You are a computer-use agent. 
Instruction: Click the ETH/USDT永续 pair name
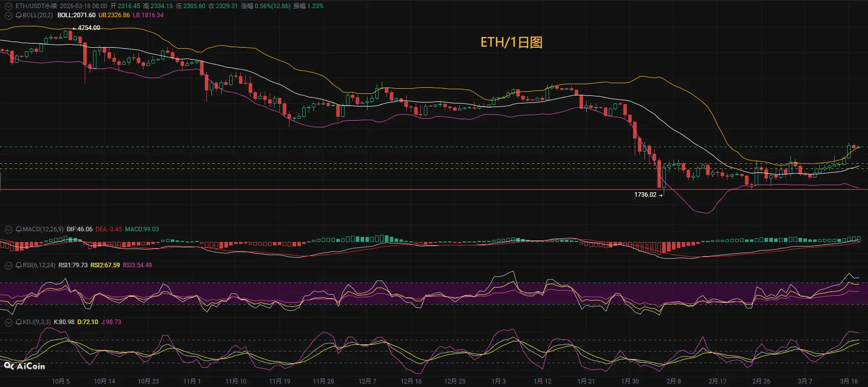click(36, 6)
